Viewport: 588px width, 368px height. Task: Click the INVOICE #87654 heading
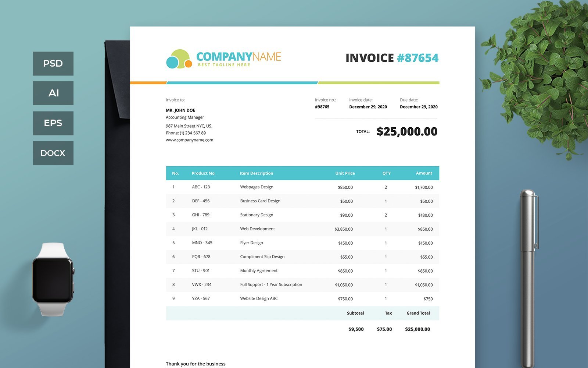click(392, 58)
